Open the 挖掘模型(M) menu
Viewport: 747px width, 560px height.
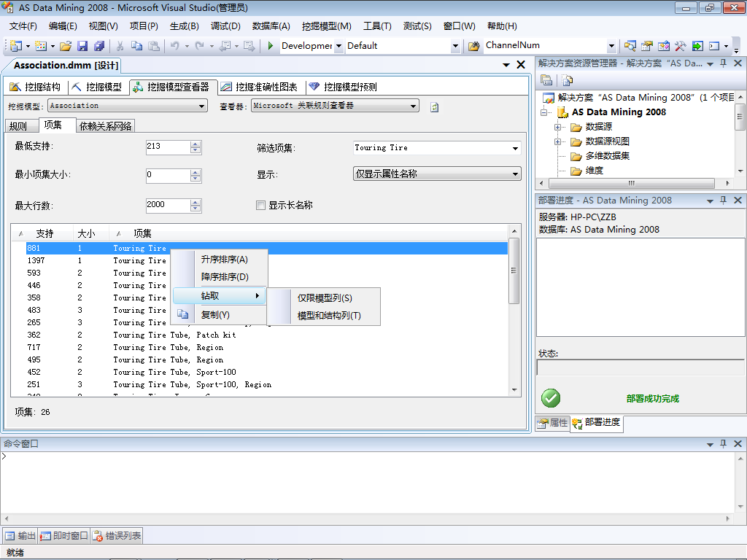pos(327,26)
